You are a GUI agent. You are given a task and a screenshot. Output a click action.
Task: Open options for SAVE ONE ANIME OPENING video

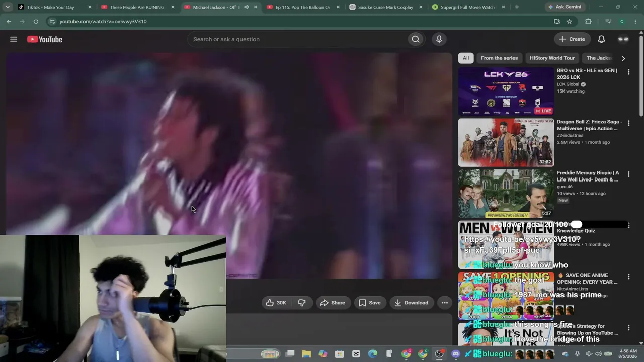pyautogui.click(x=628, y=277)
